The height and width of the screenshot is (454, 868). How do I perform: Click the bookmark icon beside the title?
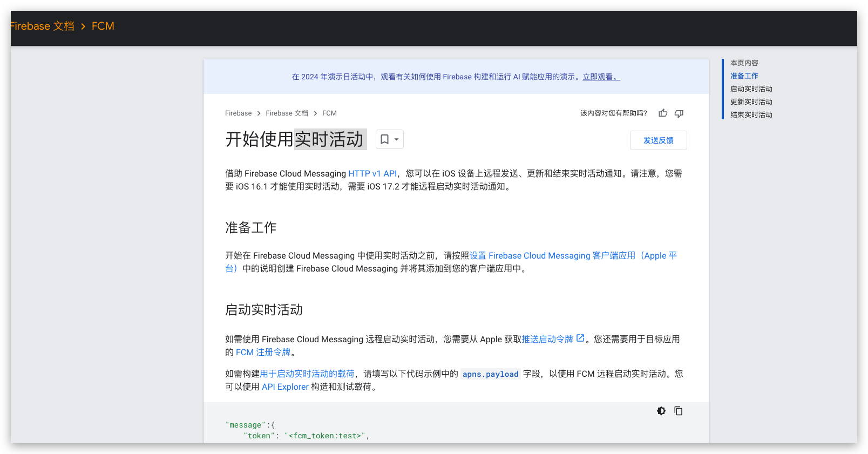[384, 139]
